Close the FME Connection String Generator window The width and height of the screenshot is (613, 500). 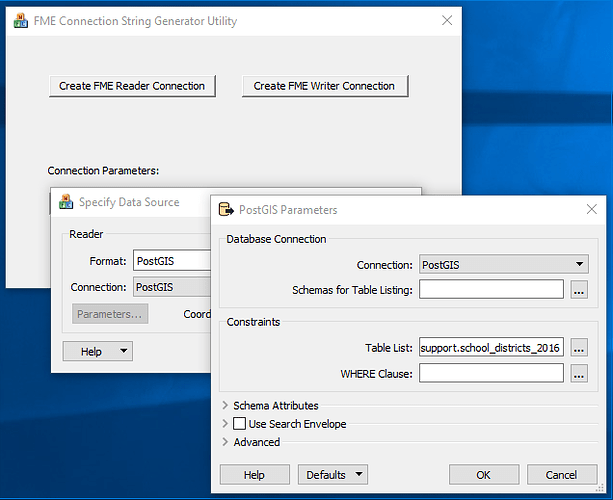coord(447,20)
